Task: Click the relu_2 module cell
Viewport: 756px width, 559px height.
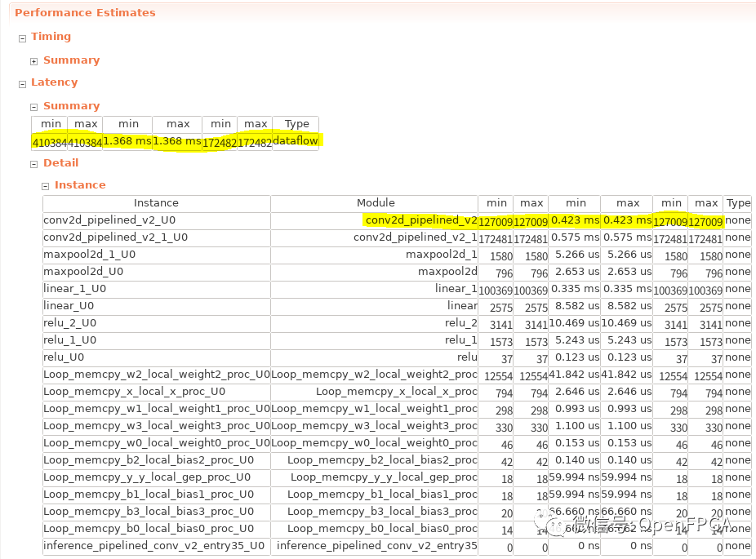Action: click(x=375, y=323)
